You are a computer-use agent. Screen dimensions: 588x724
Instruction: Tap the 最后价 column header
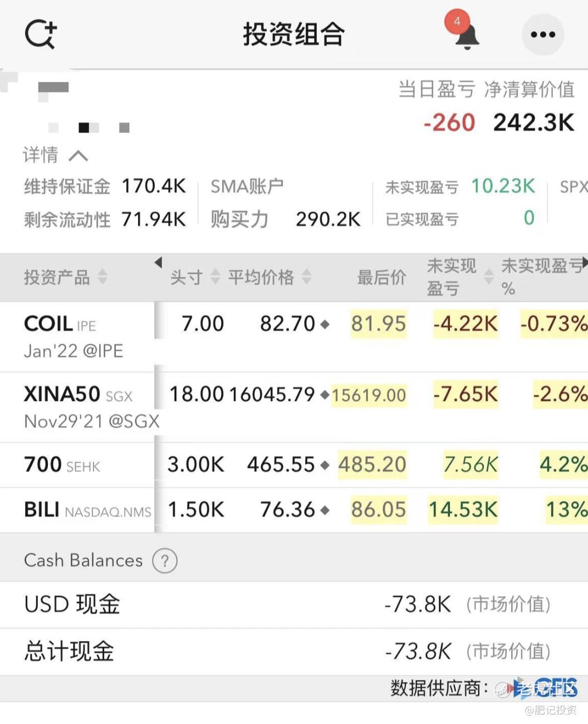pos(381,277)
